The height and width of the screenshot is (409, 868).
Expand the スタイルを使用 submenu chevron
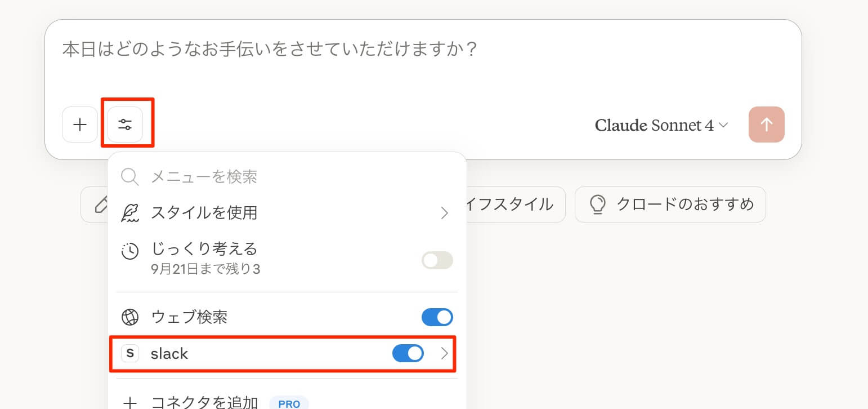(444, 213)
